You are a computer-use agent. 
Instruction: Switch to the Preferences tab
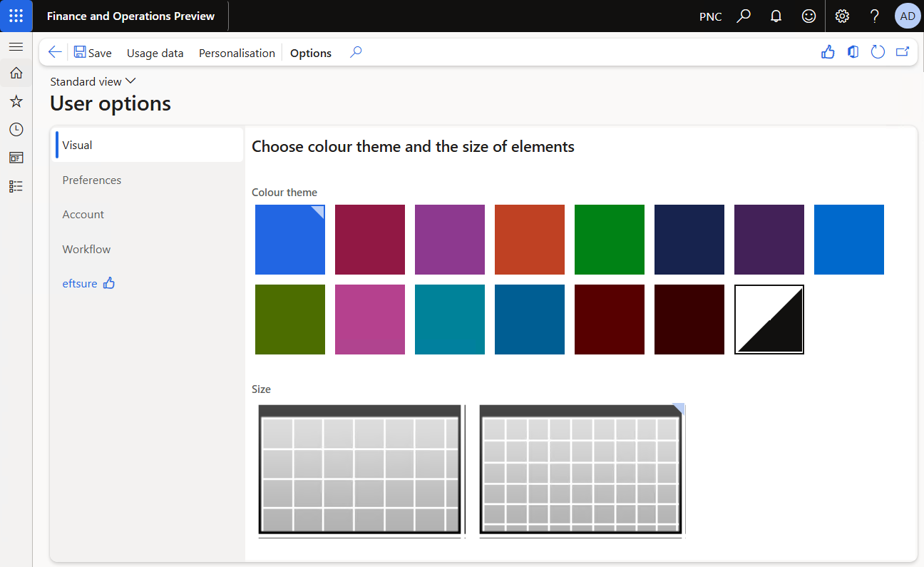coord(148,180)
